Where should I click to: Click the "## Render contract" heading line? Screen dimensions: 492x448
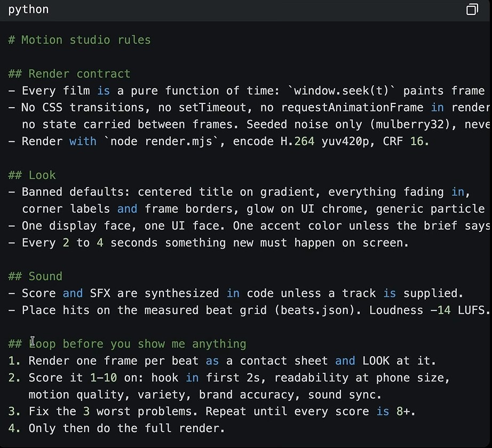(69, 74)
